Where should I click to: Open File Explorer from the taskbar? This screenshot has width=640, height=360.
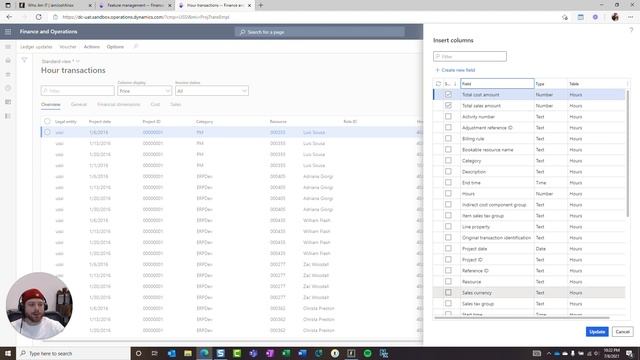(188, 353)
